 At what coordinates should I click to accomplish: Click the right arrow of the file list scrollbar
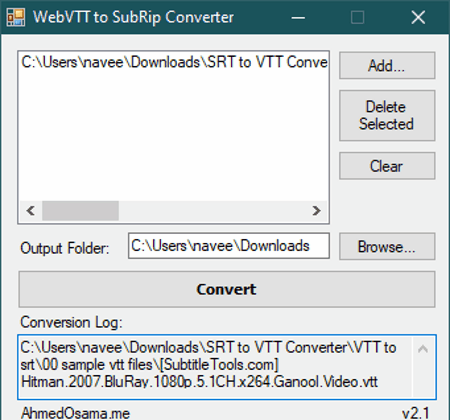[x=316, y=211]
